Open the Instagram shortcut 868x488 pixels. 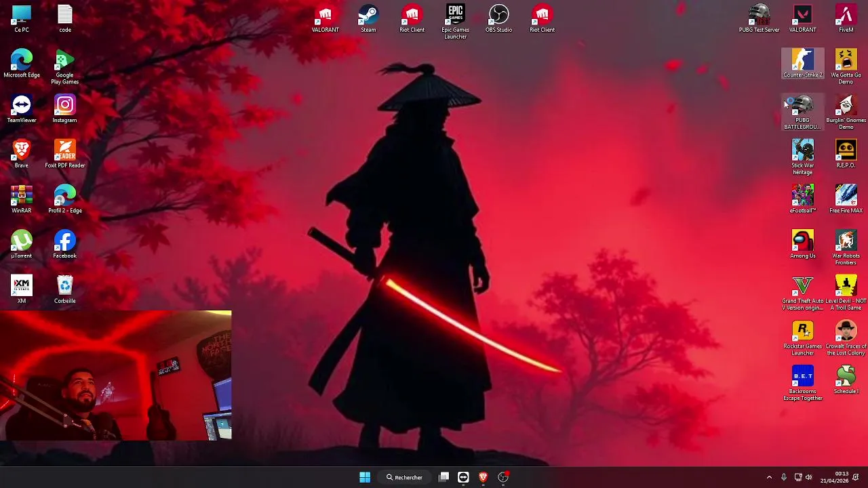(65, 110)
